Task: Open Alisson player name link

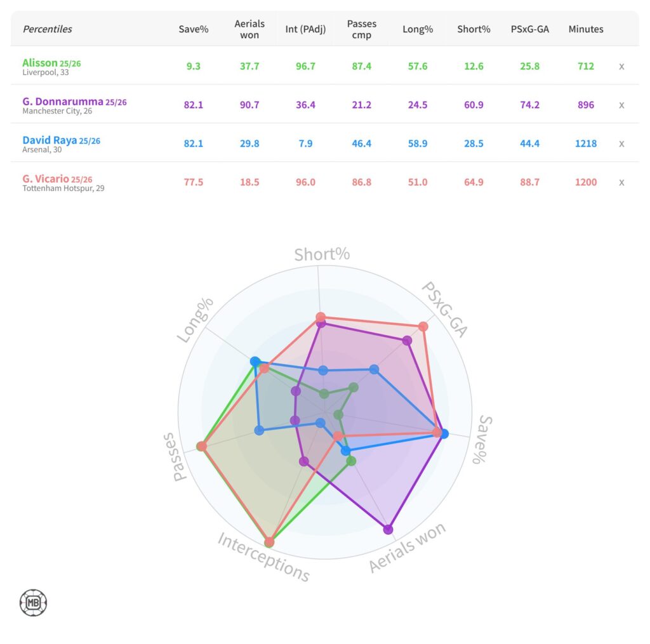Action: (x=39, y=63)
